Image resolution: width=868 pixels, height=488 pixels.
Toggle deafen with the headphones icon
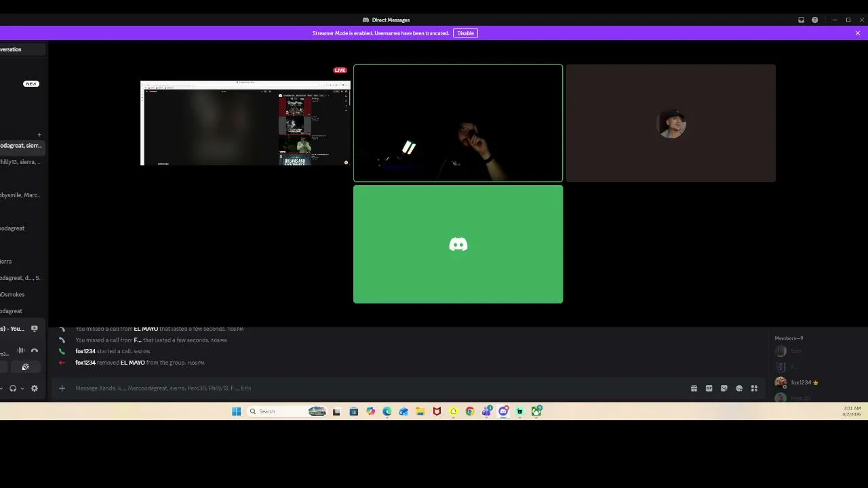tap(13, 388)
